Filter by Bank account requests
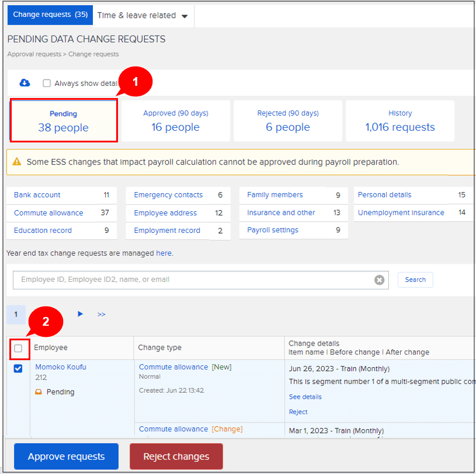Image resolution: width=476 pixels, height=474 pixels. coord(37,195)
